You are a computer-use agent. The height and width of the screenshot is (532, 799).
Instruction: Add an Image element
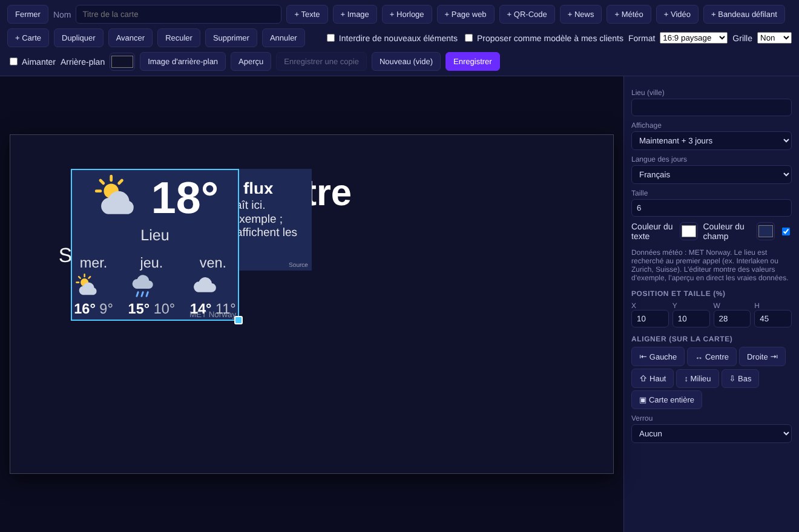(355, 14)
